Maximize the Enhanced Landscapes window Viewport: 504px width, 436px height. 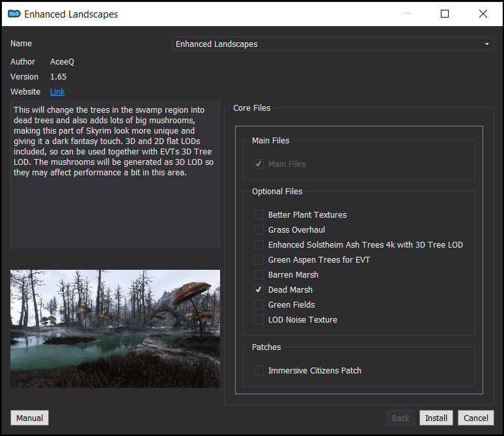(445, 14)
